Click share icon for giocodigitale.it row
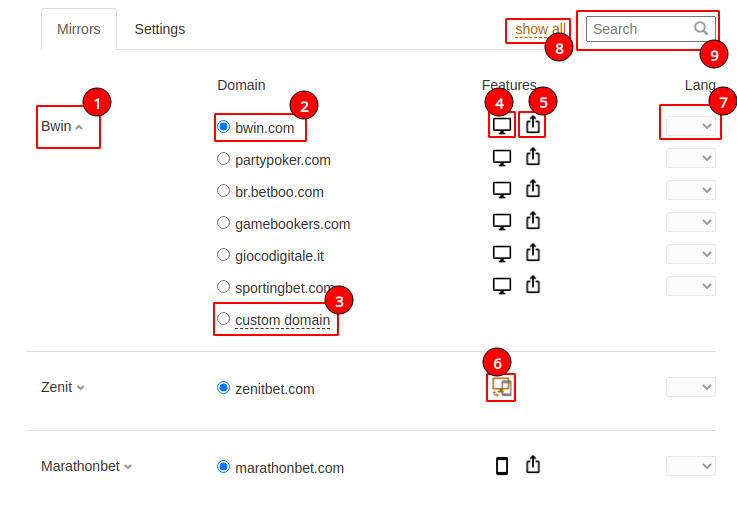 (x=533, y=252)
